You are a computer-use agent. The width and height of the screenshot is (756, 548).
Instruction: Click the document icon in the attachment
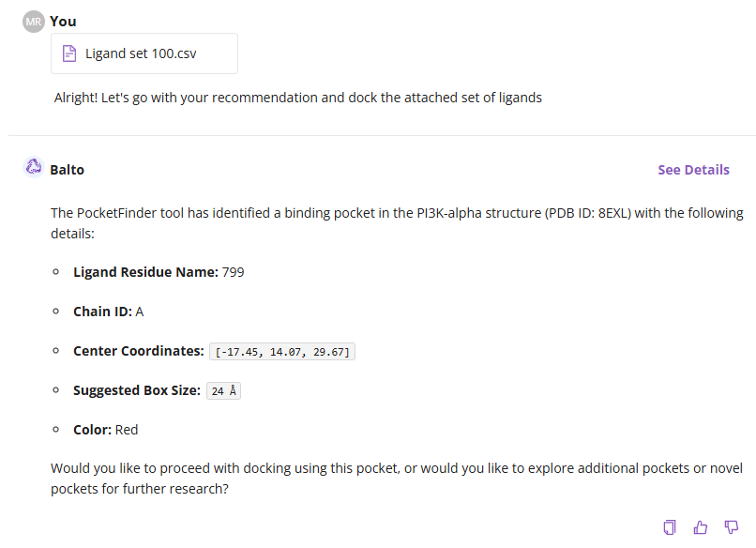68,53
